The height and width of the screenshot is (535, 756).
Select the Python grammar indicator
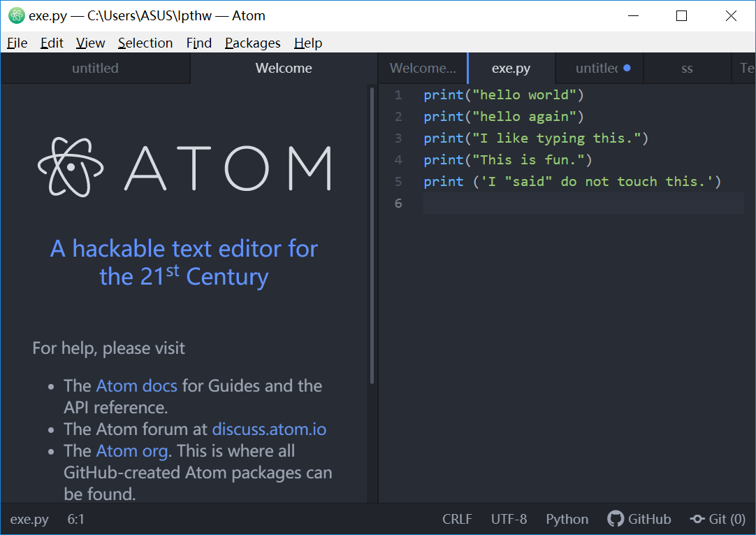pos(567,519)
